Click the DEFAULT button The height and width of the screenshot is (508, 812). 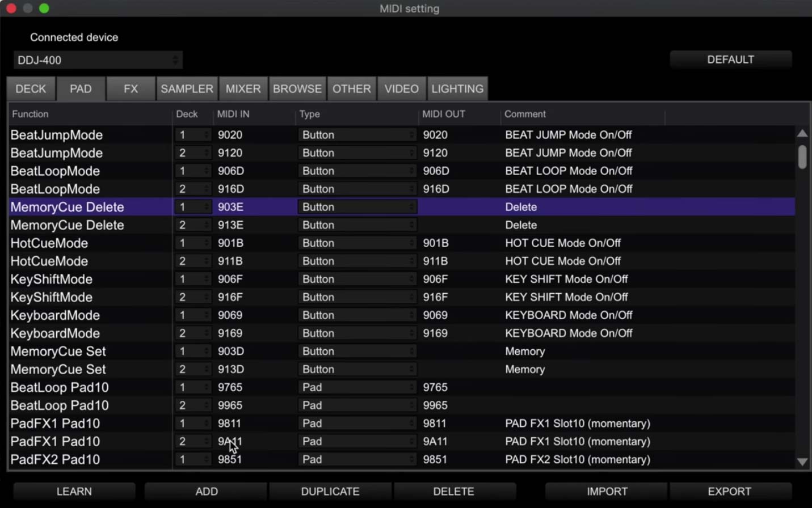pos(730,60)
